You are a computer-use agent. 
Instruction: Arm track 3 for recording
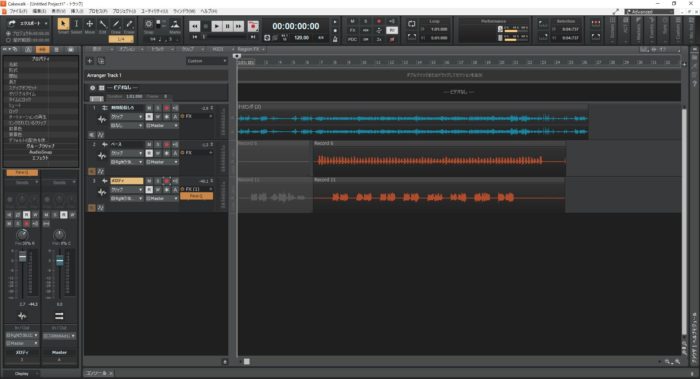[x=167, y=181]
